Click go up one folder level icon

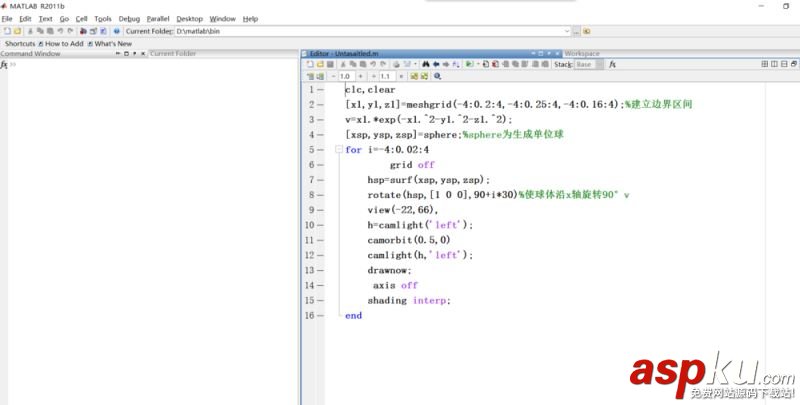(587, 31)
